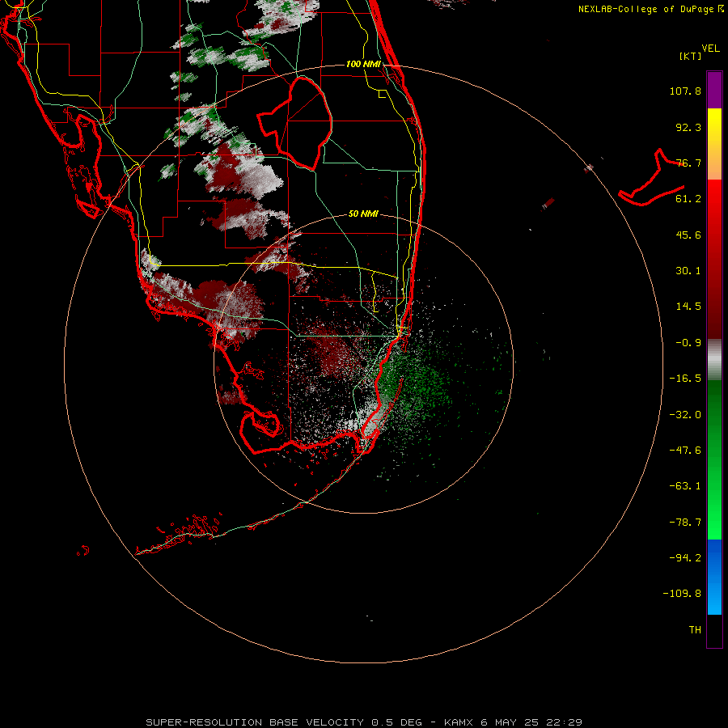Click the Lake Okeechobee outline on the map

coord(295,123)
